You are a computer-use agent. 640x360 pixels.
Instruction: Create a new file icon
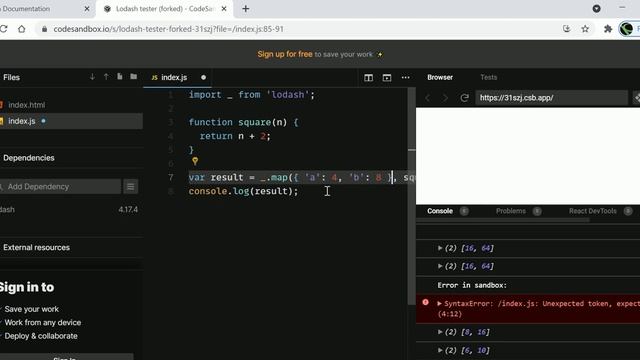click(x=120, y=77)
